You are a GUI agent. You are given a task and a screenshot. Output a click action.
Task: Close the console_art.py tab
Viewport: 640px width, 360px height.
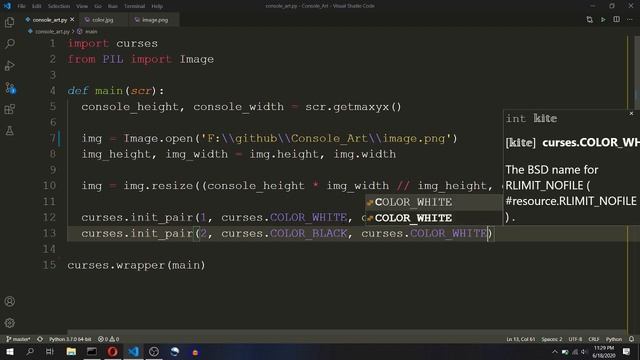pos(72,20)
